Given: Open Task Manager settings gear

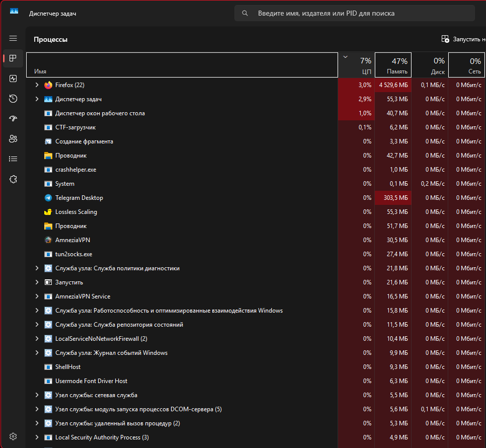Looking at the screenshot, I should [13, 436].
